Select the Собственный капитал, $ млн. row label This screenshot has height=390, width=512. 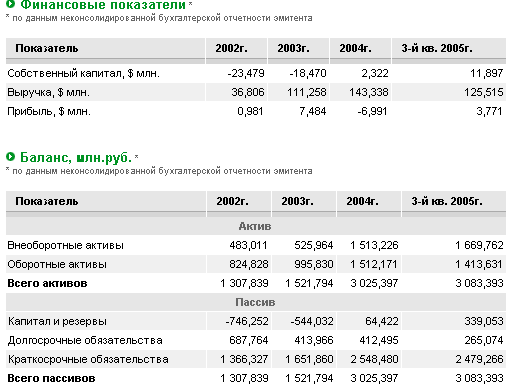pos(84,73)
